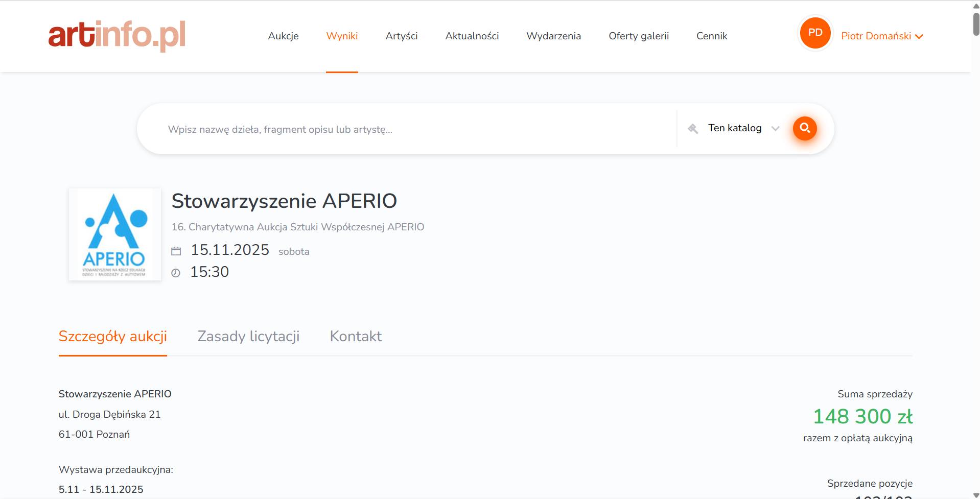Screen dimensions: 980x499
Task: Open the Kontakt tab
Action: [x=356, y=336]
